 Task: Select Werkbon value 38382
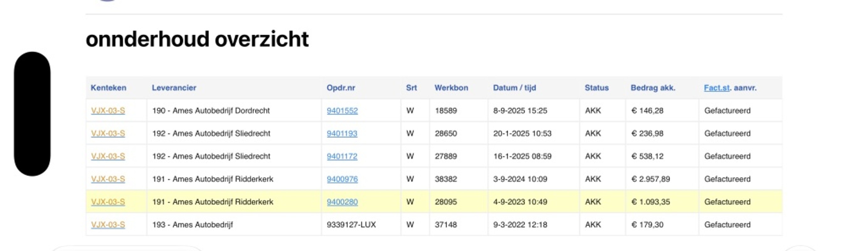[446, 179]
